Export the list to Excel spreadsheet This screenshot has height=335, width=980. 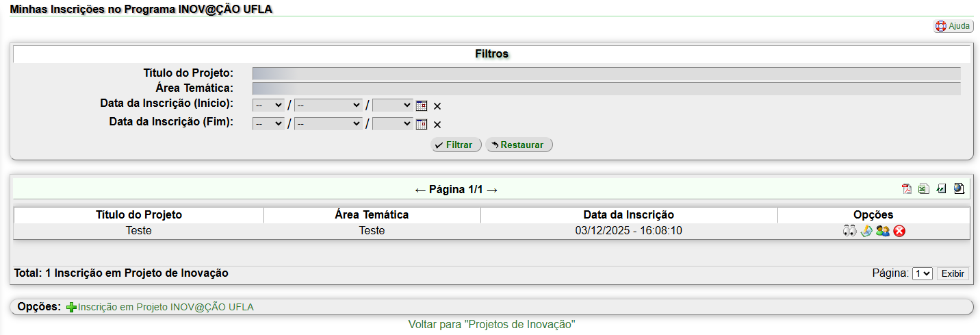tap(923, 189)
